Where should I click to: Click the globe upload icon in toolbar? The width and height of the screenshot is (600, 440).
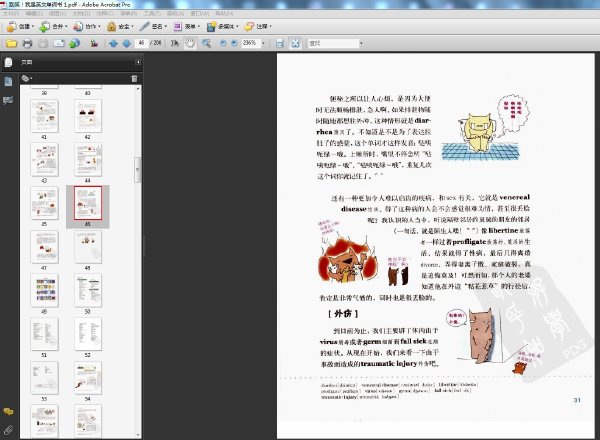pos(74,43)
